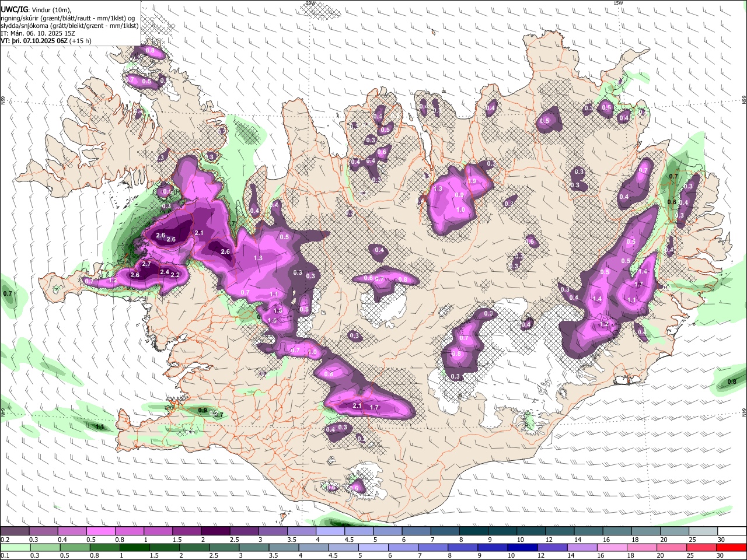
Task: Click the 6–7 slate blue swatch in upper legend
Action: (x=416, y=531)
